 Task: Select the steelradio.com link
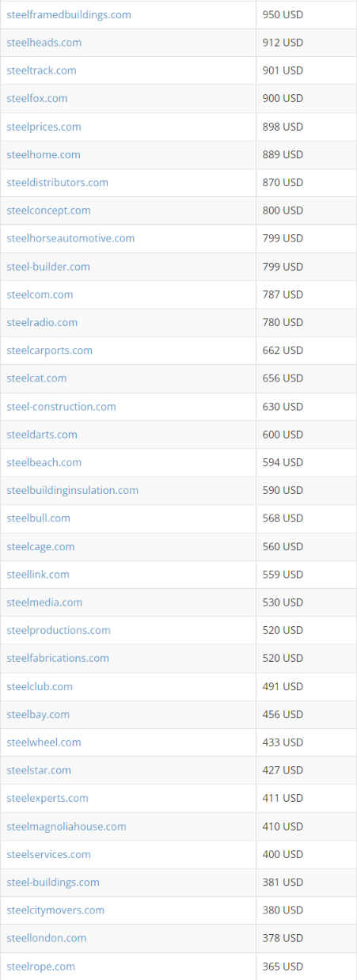point(42,322)
